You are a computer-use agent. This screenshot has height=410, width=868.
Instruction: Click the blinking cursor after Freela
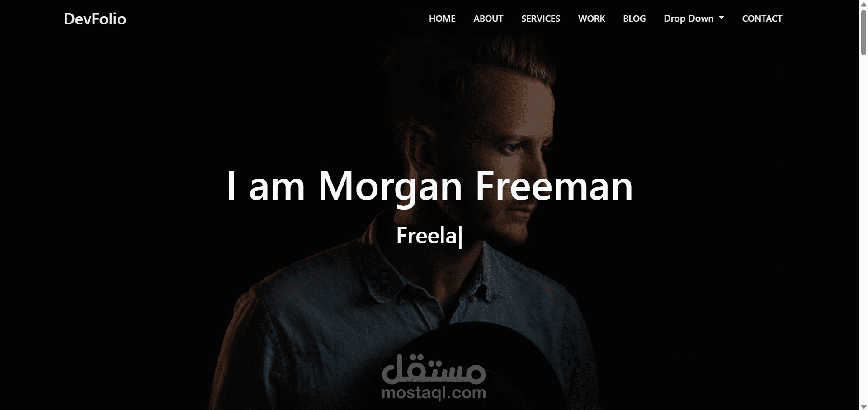461,237
